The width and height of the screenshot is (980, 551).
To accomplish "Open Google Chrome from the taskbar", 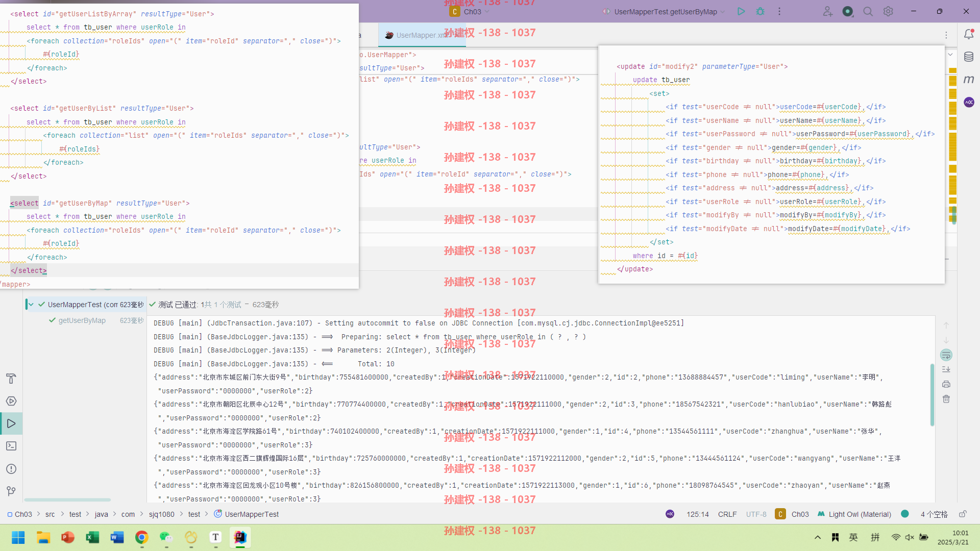I will click(x=142, y=537).
